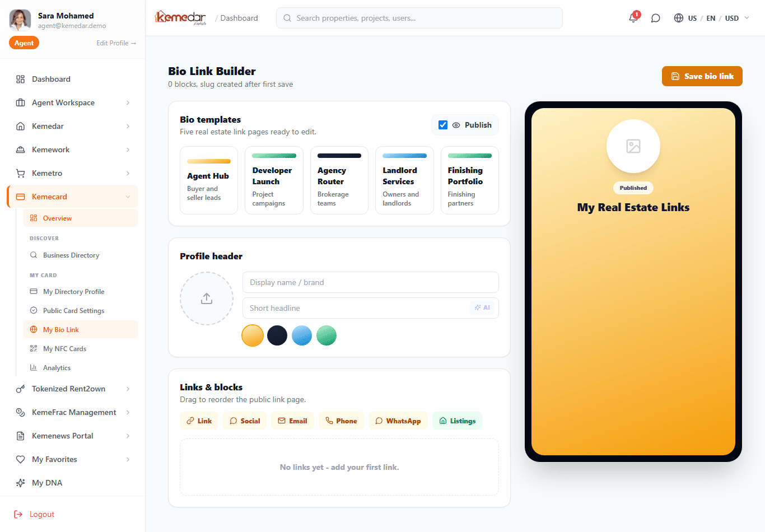
Task: Click the Save bio link button
Action: 702,76
